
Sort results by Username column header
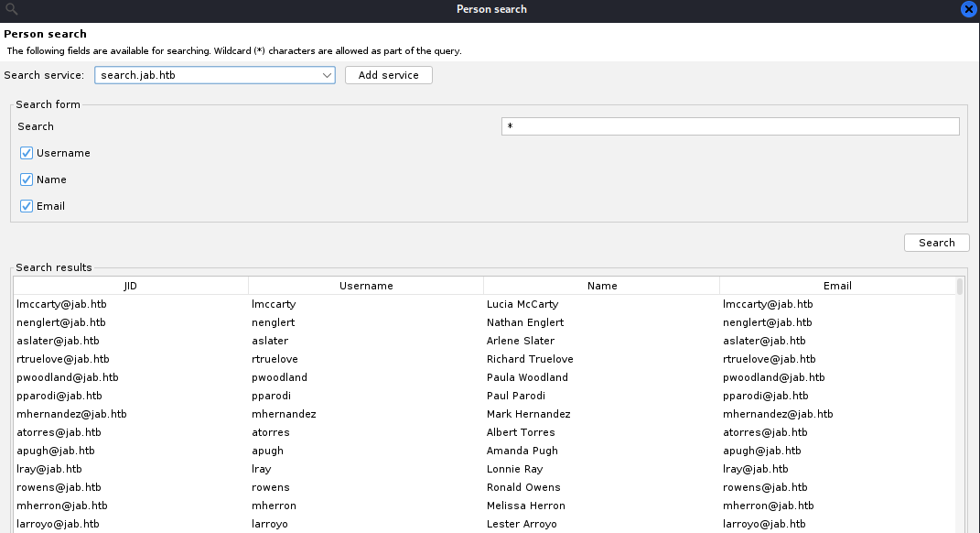tap(366, 286)
